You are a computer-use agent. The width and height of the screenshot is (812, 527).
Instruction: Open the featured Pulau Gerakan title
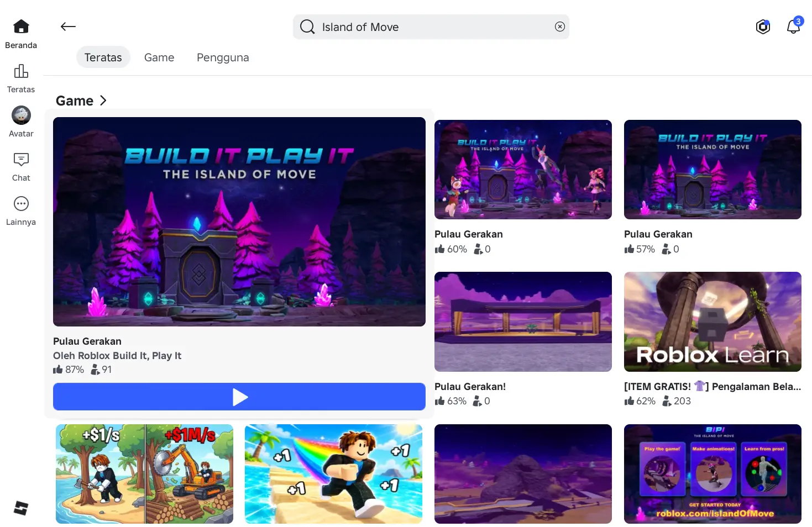pyautogui.click(x=87, y=341)
